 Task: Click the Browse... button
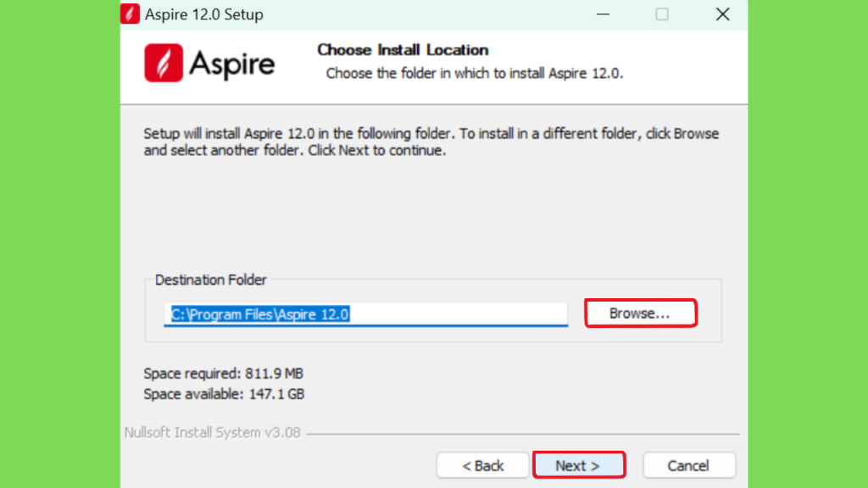pyautogui.click(x=641, y=313)
